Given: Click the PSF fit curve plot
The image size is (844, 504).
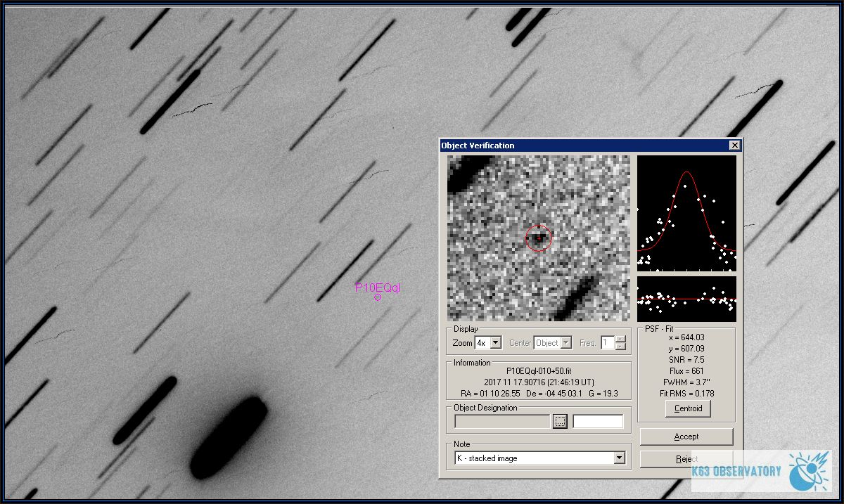Looking at the screenshot, I should 686,213.
